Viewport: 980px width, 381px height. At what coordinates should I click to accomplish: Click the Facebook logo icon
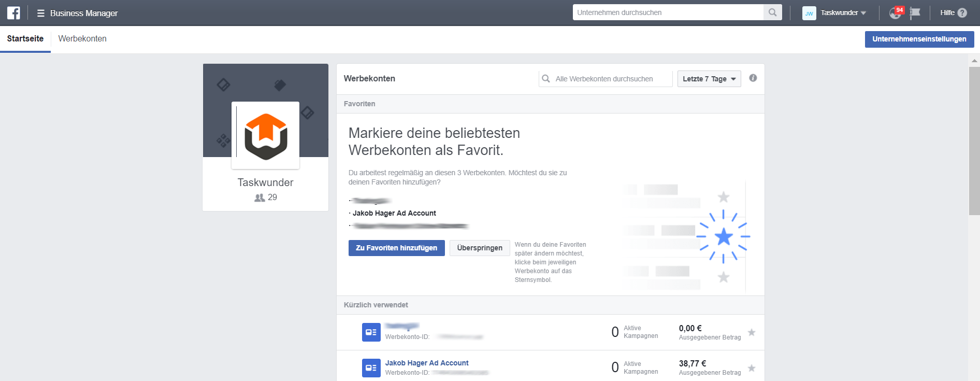click(13, 13)
